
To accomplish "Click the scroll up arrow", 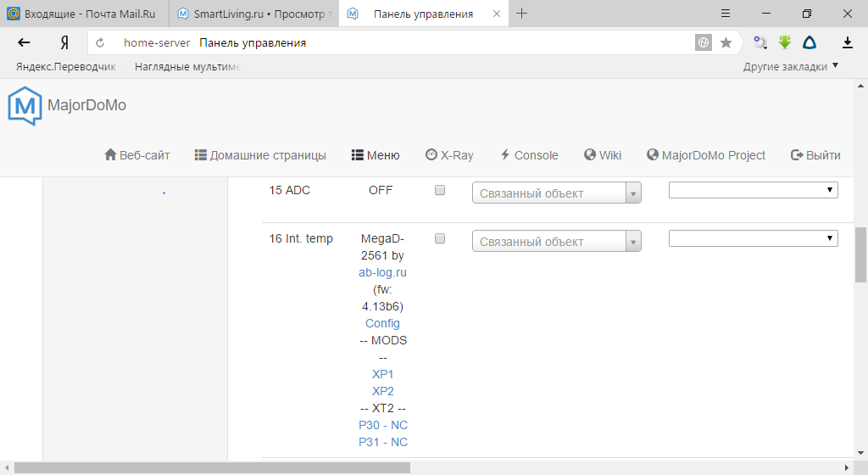I will (x=861, y=86).
